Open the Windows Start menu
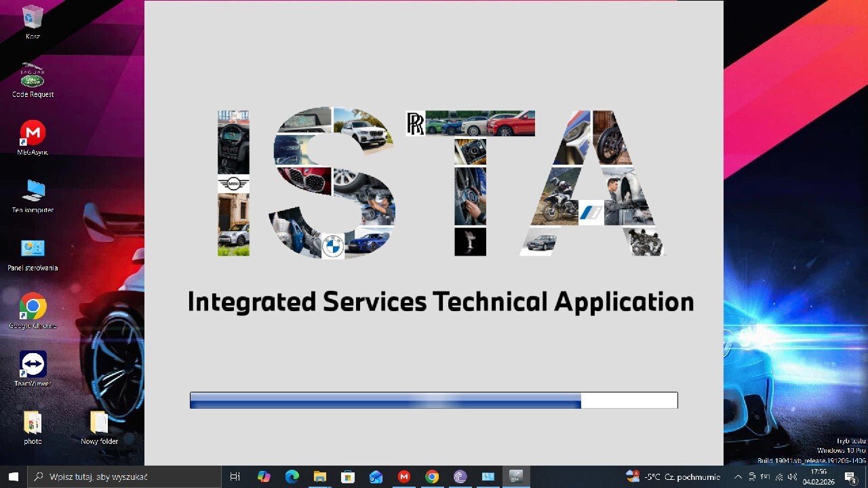This screenshot has width=868, height=488. point(13,476)
